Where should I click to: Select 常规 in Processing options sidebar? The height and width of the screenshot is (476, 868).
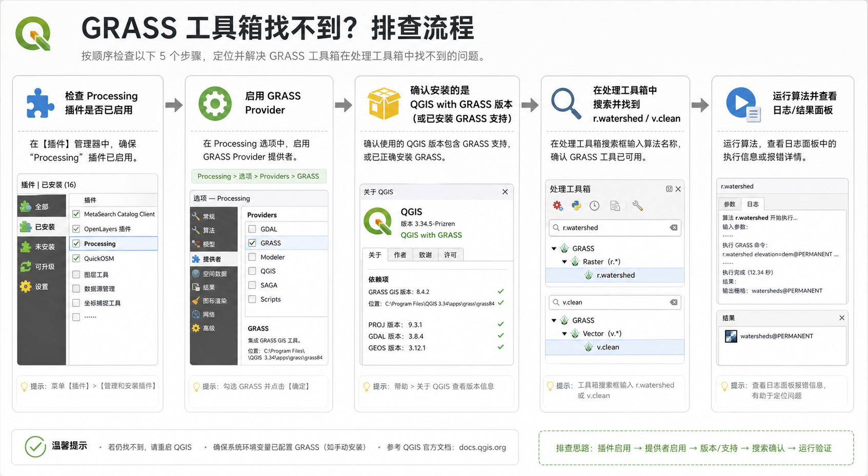point(214,216)
